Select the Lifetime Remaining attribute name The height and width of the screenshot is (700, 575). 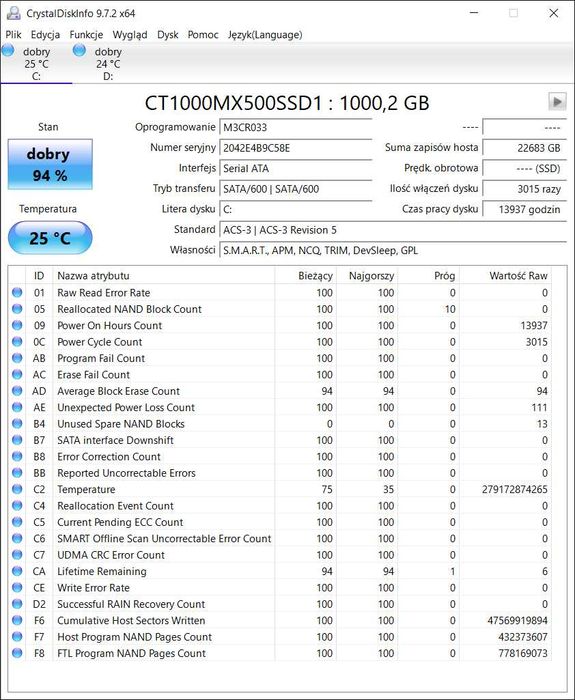[102, 571]
